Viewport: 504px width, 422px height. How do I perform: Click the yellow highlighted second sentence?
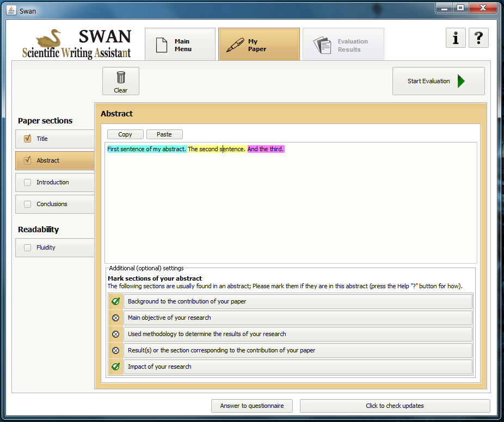(217, 149)
